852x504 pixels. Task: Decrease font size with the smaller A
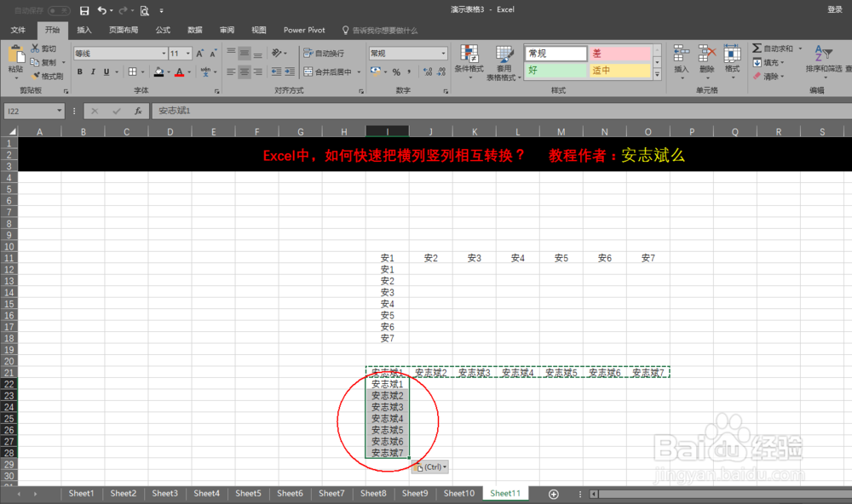click(213, 54)
